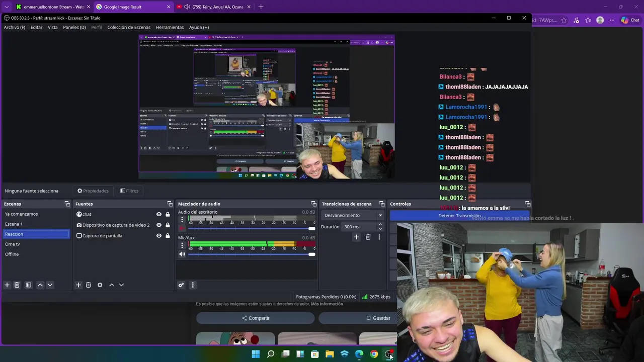644x362 pixels.
Task: Open Ayuda (H) menu
Action: click(x=199, y=27)
